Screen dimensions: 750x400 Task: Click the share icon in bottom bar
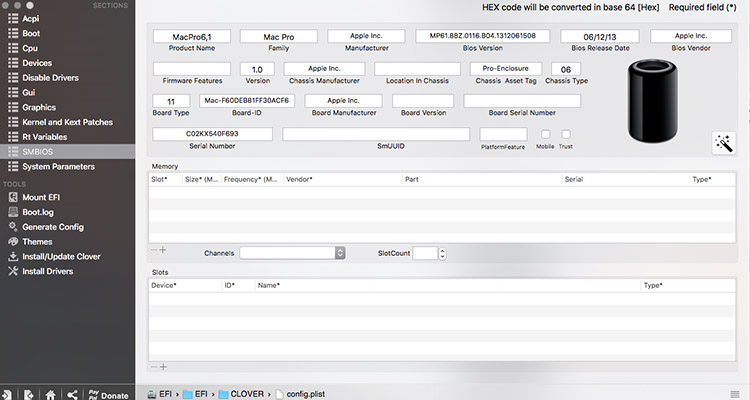click(72, 395)
